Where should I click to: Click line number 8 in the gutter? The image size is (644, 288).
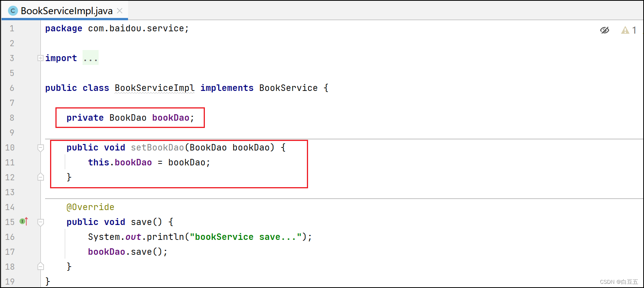point(12,118)
